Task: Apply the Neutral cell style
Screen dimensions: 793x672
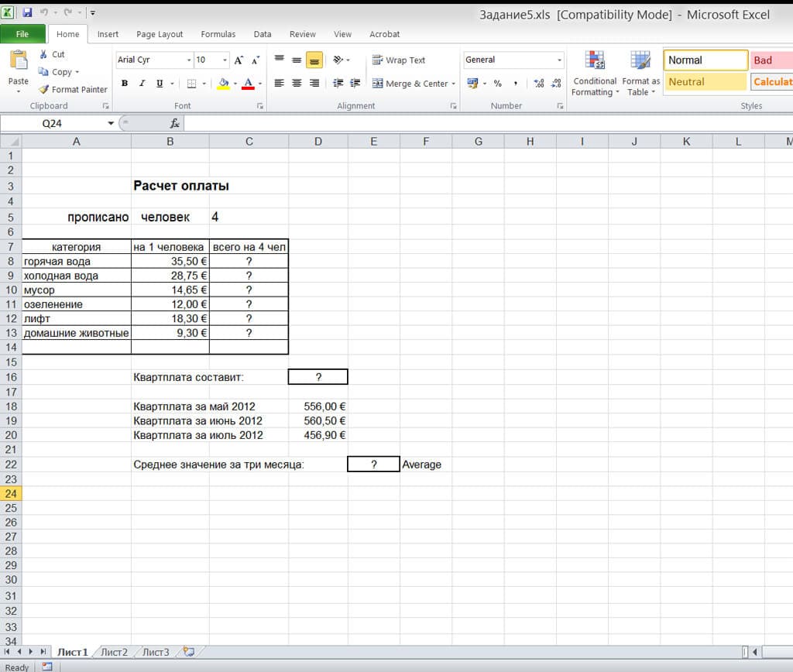Action: pos(705,82)
